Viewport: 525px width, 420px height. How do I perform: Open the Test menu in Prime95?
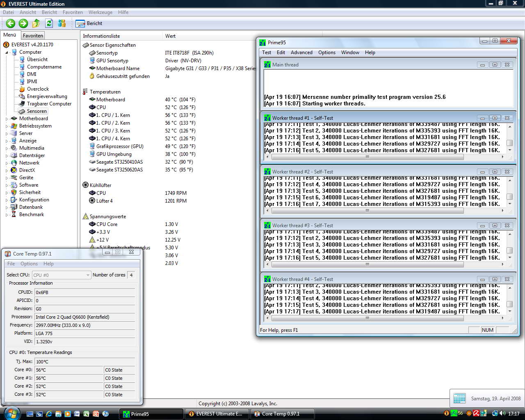(267, 52)
